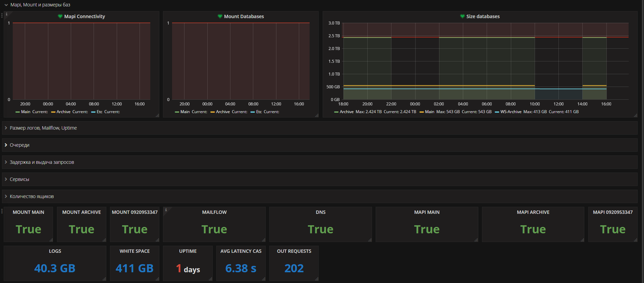Expand the Сервисы row
Viewport: 644px width, 283px height.
pos(19,179)
